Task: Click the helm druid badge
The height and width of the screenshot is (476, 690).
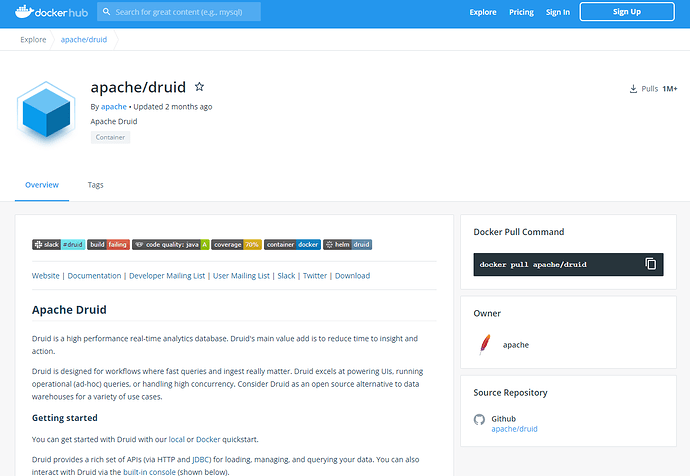Action: [x=347, y=244]
